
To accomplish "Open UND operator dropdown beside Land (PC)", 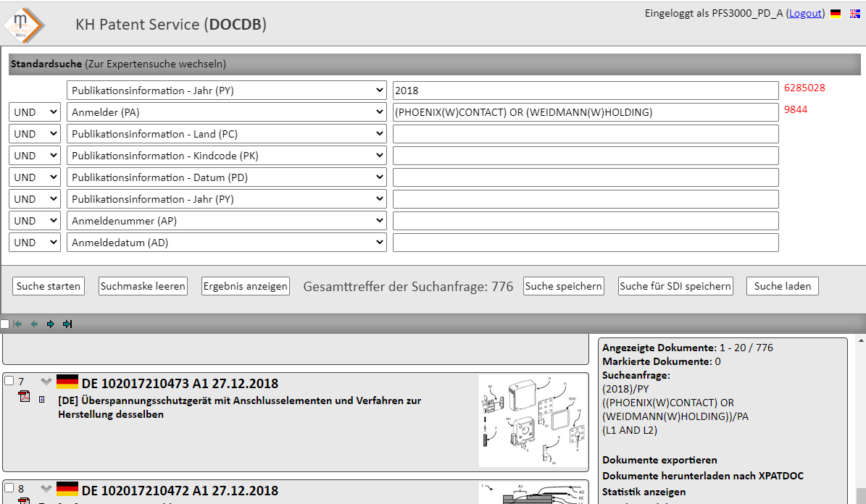I will [35, 134].
